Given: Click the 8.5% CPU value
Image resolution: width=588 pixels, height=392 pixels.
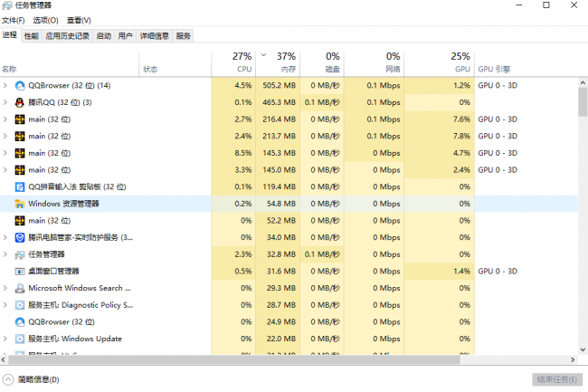Looking at the screenshot, I should [243, 153].
